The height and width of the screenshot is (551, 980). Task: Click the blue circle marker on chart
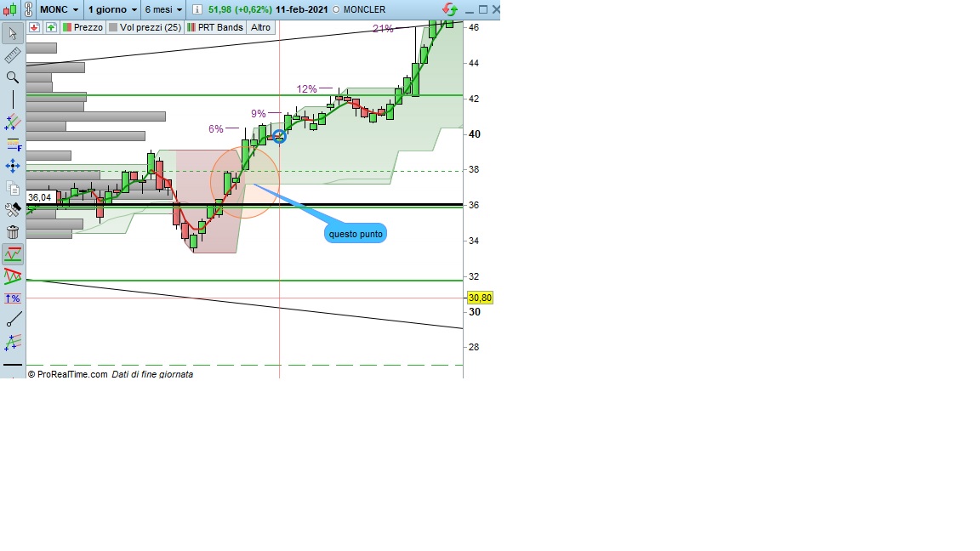click(279, 137)
